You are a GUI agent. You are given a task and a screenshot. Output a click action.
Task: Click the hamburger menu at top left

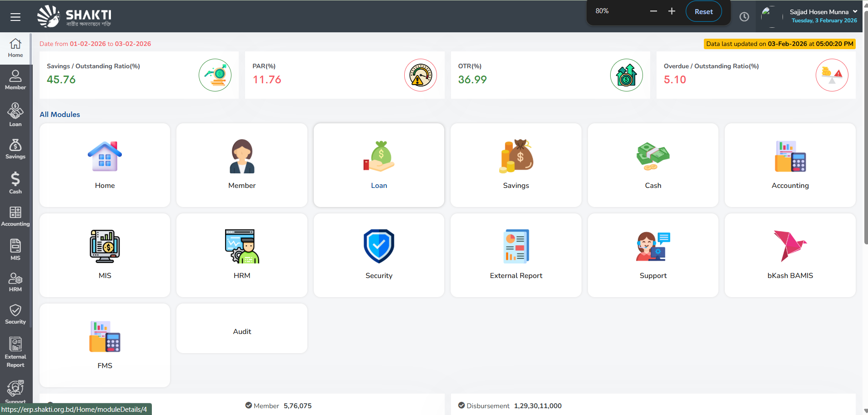pyautogui.click(x=15, y=16)
